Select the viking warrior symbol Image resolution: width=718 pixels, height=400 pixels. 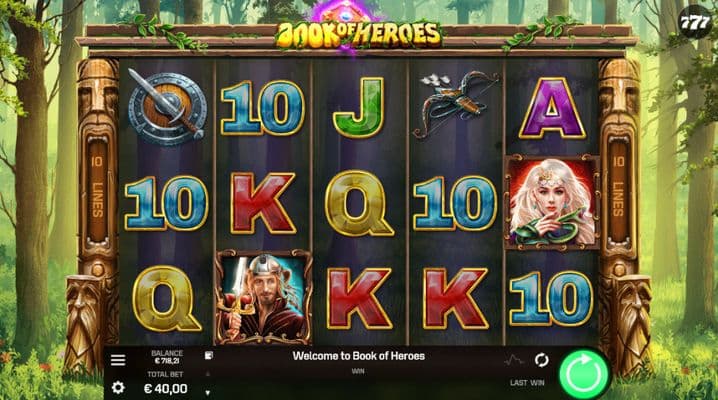(263, 297)
